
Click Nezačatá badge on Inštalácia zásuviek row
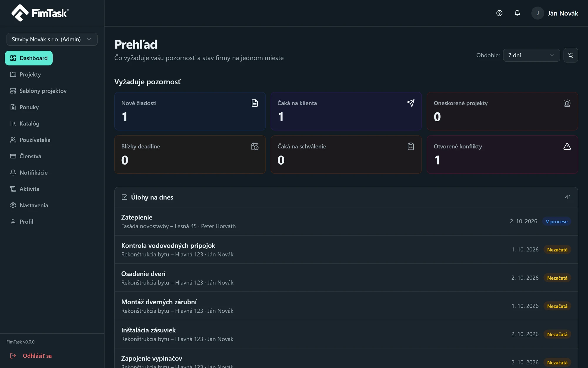click(557, 334)
